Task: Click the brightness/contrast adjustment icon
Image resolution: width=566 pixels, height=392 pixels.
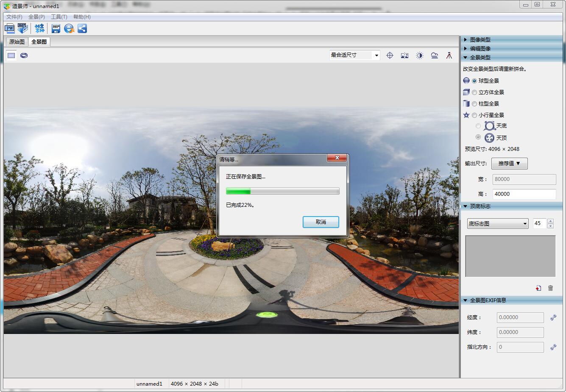Action: [419, 56]
